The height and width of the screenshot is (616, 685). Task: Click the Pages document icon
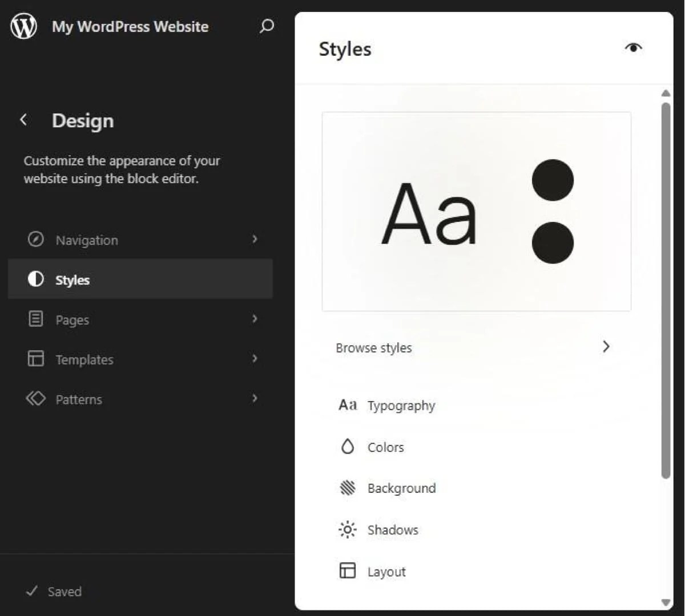pyautogui.click(x=35, y=319)
